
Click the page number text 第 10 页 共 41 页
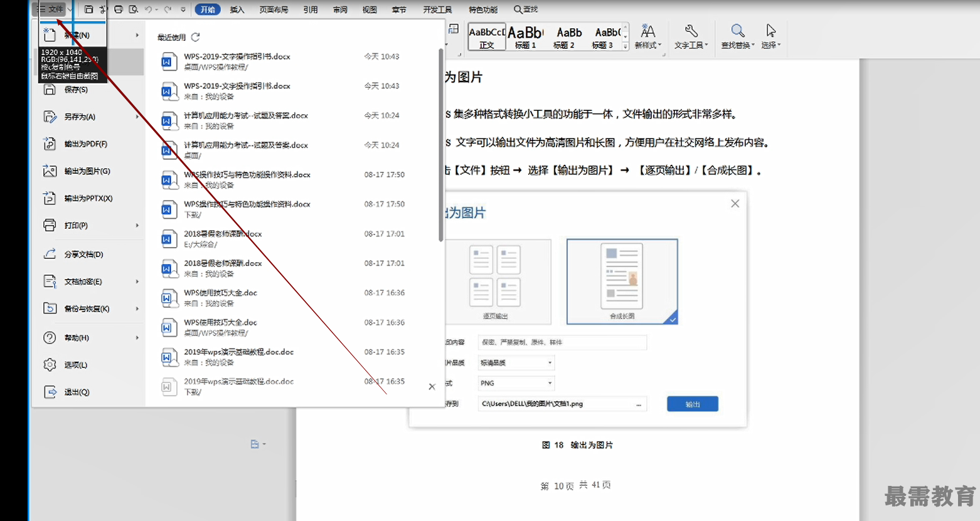(575, 485)
